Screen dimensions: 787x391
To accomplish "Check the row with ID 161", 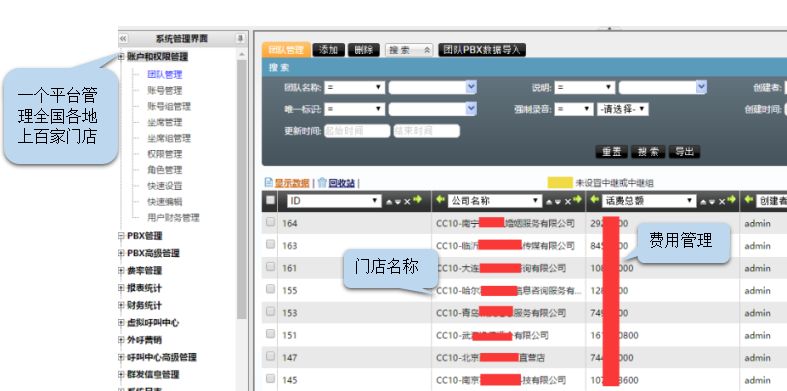I will 271,267.
